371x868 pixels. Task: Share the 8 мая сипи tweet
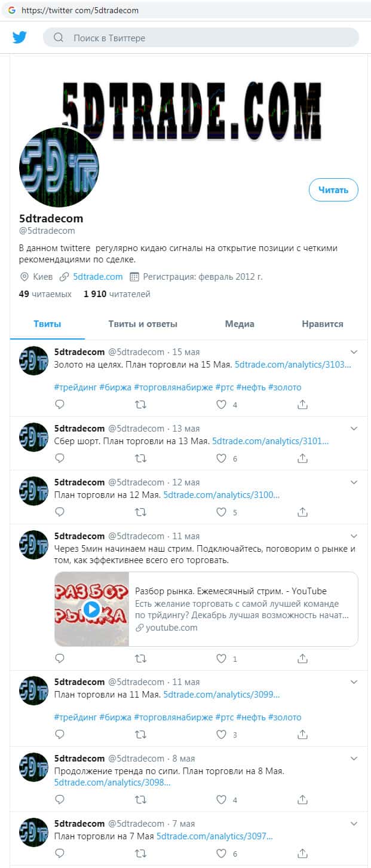pos(303,799)
